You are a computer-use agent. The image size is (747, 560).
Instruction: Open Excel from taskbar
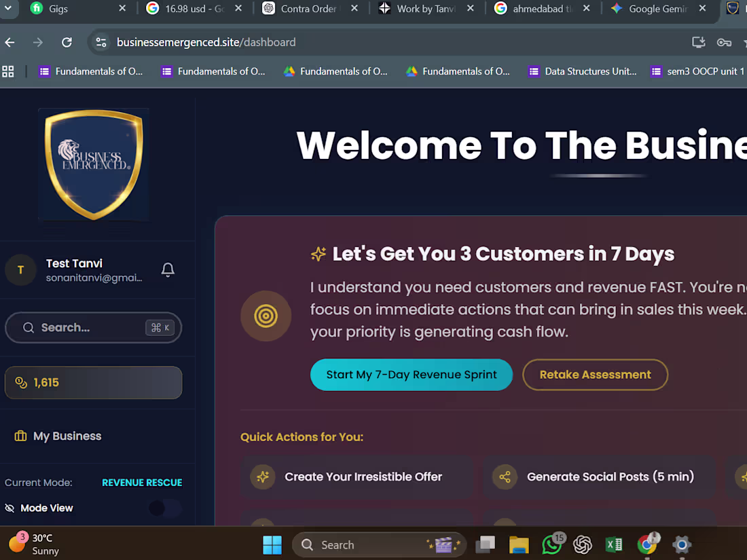tap(614, 545)
